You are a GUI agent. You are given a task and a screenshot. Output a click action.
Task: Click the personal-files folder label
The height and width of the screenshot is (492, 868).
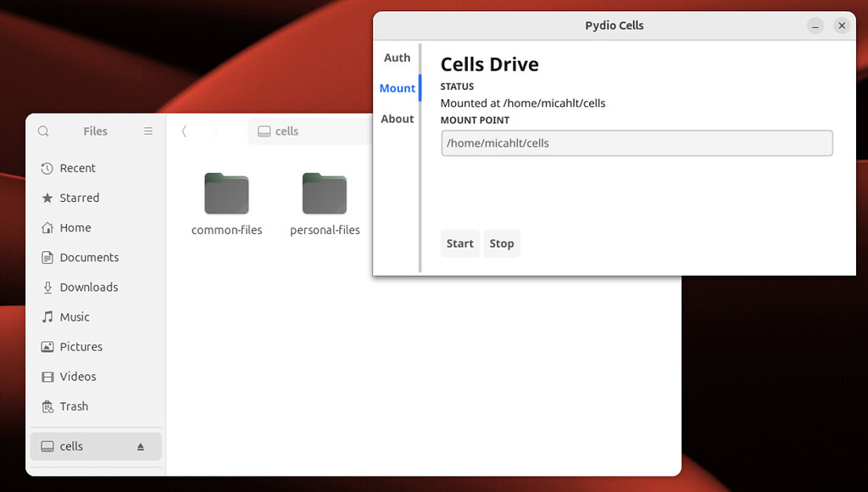[x=325, y=230]
